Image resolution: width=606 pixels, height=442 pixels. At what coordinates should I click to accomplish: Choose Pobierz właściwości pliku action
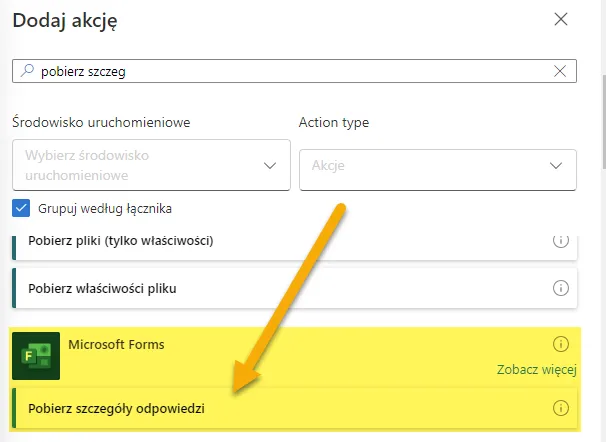110,288
